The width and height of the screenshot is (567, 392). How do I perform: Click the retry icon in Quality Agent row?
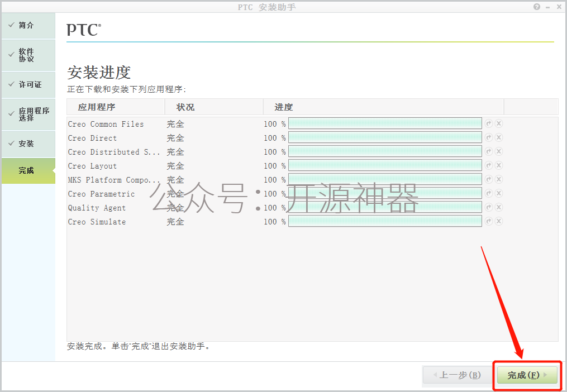tap(489, 207)
